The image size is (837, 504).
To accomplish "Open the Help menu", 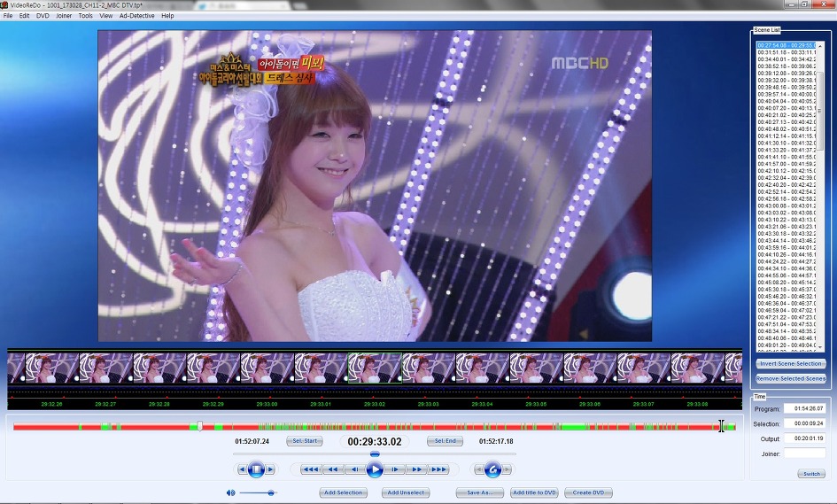I will click(x=167, y=16).
